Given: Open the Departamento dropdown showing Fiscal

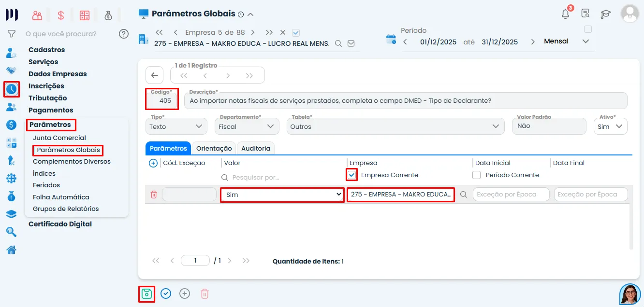Looking at the screenshot, I should [247, 126].
